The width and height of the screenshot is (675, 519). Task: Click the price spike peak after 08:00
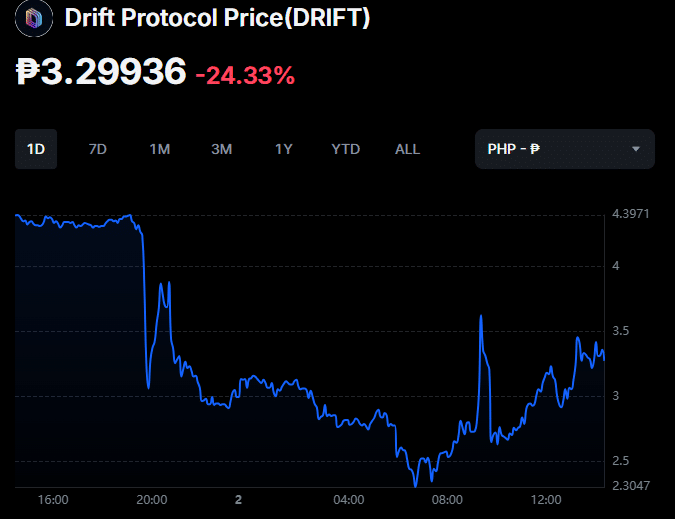point(481,316)
